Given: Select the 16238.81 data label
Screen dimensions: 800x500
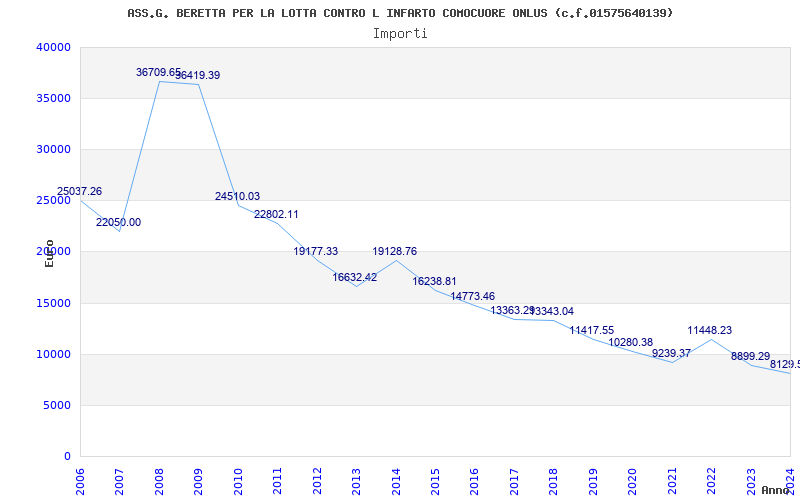Looking at the screenshot, I should (434, 282).
